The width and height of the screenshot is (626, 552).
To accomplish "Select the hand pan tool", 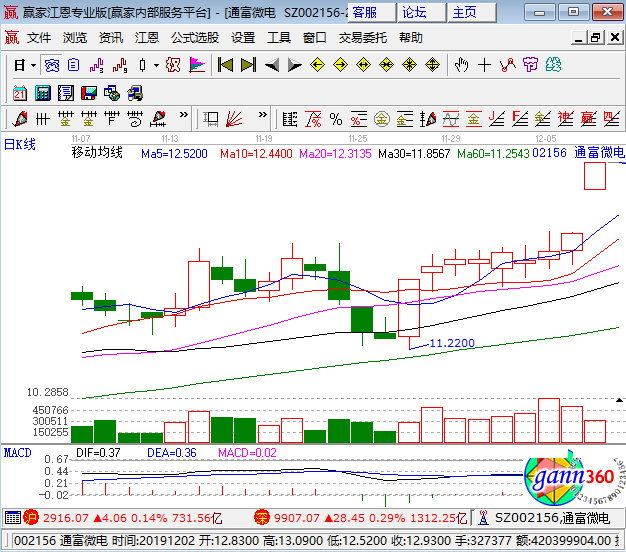I will click(462, 65).
